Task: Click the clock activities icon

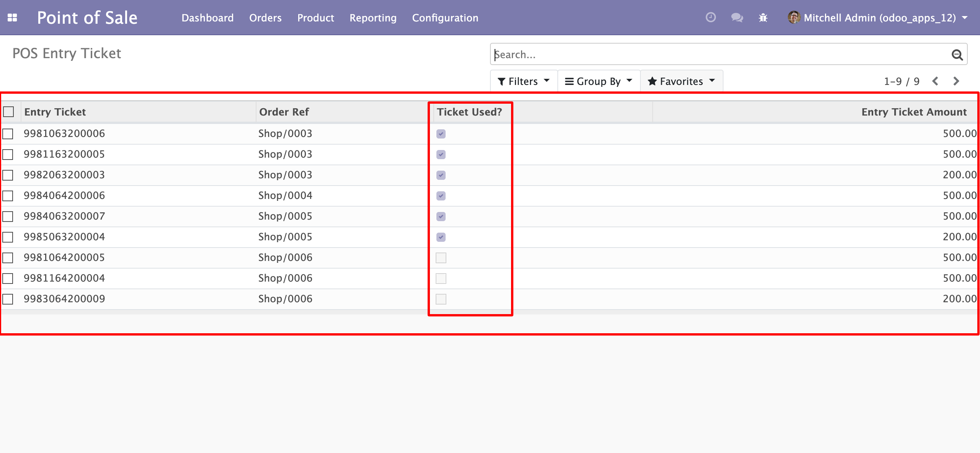Action: (710, 18)
